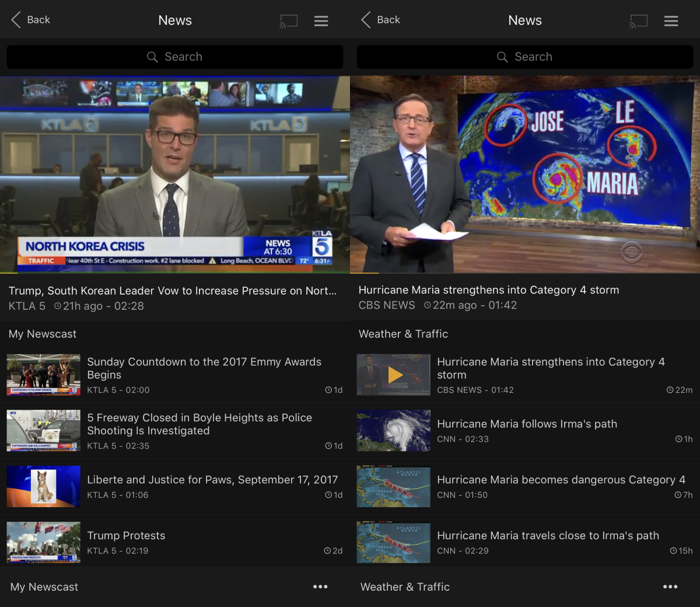The width and height of the screenshot is (700, 607).
Task: Open the headline under the CBS video player
Action: [489, 290]
